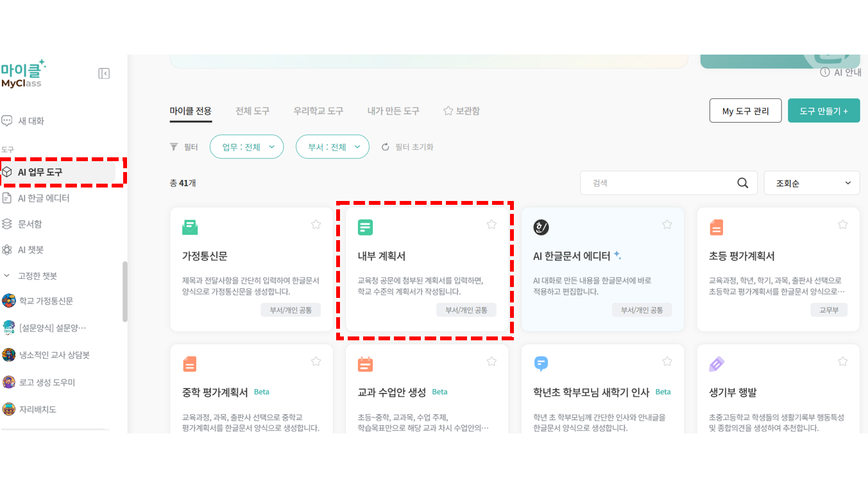The height and width of the screenshot is (488, 868).
Task: Open the 새 대화 chat icon
Action: [x=7, y=121]
